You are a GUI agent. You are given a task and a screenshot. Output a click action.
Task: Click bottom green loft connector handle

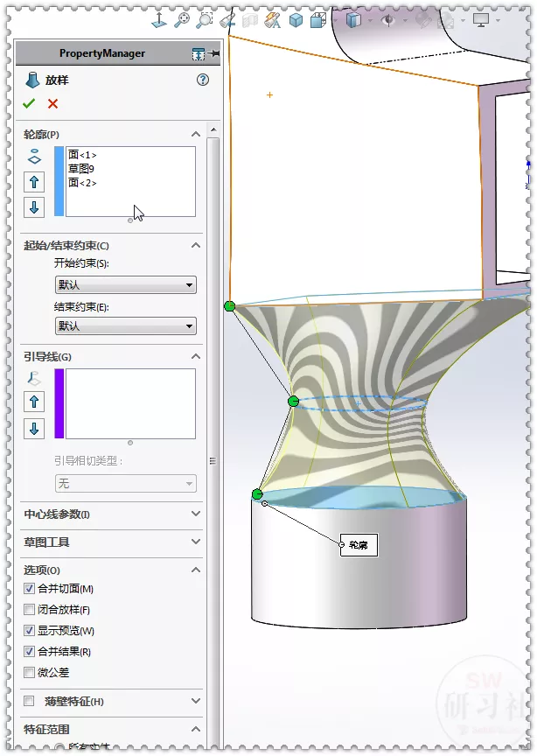pos(257,494)
